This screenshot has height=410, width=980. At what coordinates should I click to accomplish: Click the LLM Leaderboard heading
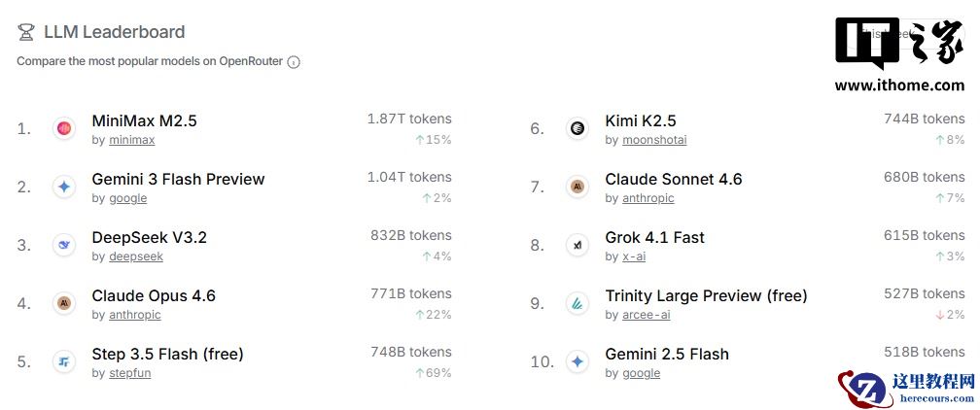tap(114, 32)
